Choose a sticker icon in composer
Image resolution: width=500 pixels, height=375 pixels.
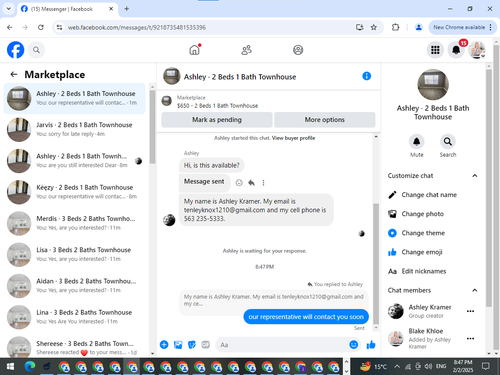point(192,345)
